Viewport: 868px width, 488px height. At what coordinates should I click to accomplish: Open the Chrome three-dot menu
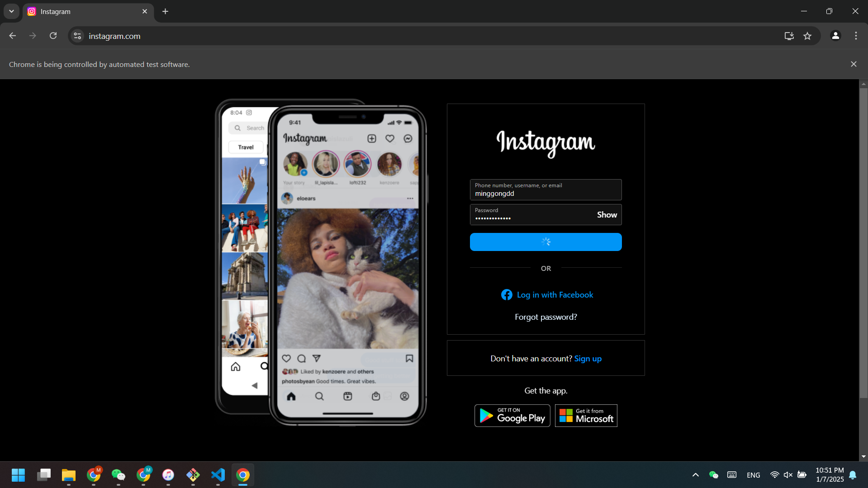(x=856, y=36)
